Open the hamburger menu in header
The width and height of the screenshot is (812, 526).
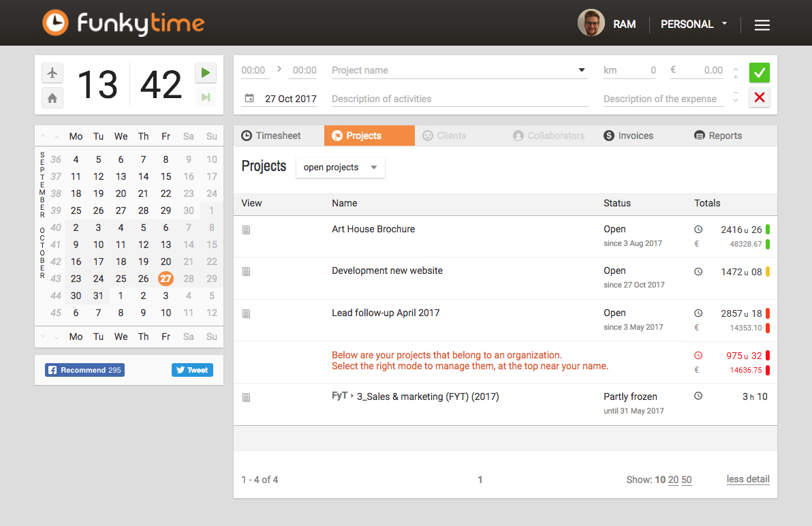762,25
